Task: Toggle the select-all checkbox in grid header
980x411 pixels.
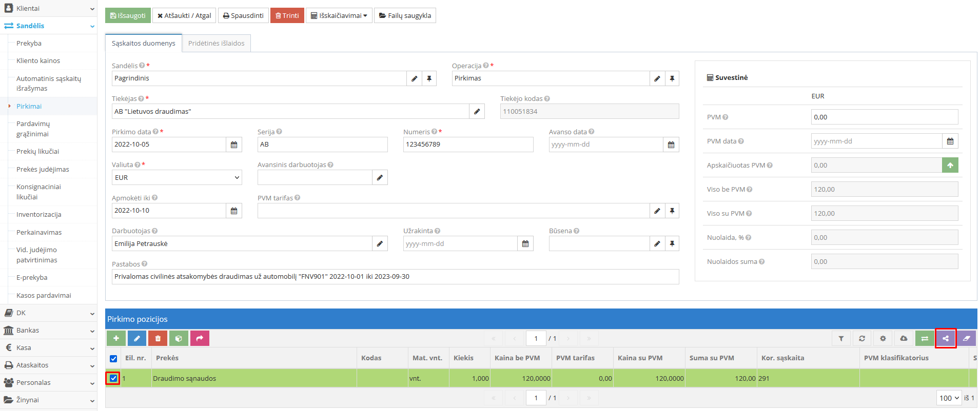Action: [113, 358]
